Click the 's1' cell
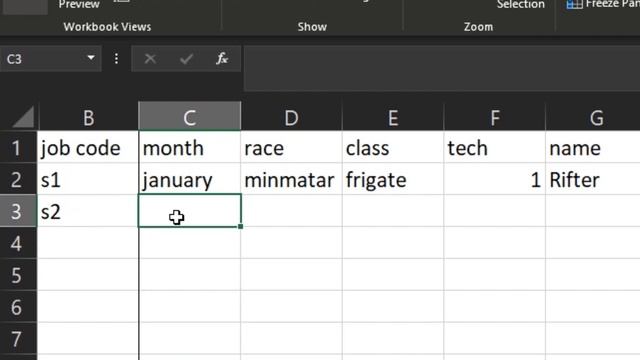The height and width of the screenshot is (360, 640). pos(88,179)
